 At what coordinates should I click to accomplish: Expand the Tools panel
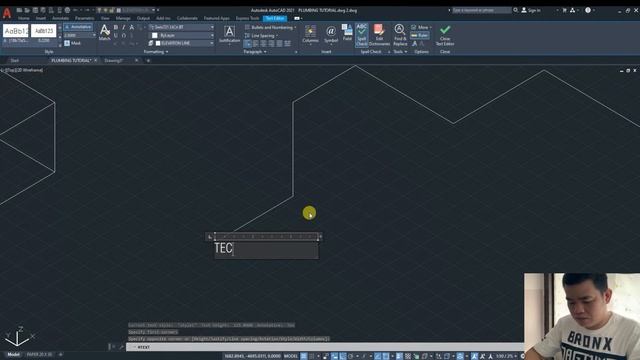[400, 52]
